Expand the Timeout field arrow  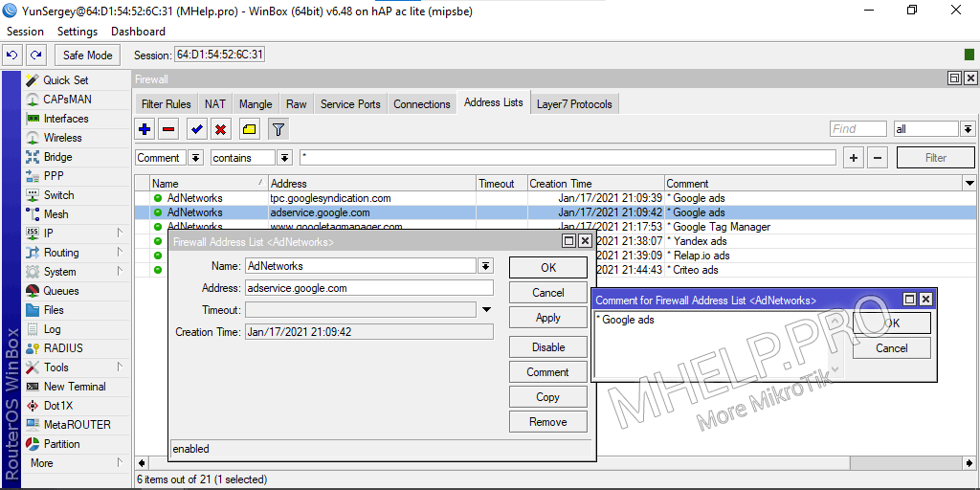486,310
